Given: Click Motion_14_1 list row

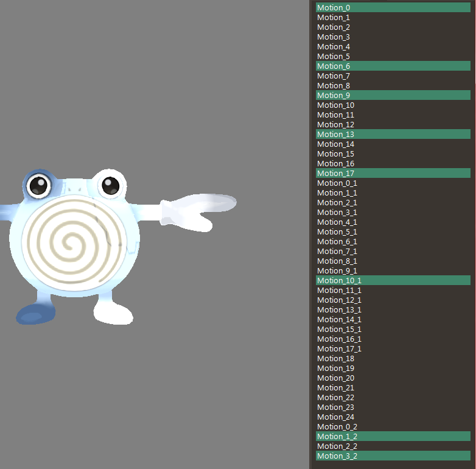Looking at the screenshot, I should 393,319.
